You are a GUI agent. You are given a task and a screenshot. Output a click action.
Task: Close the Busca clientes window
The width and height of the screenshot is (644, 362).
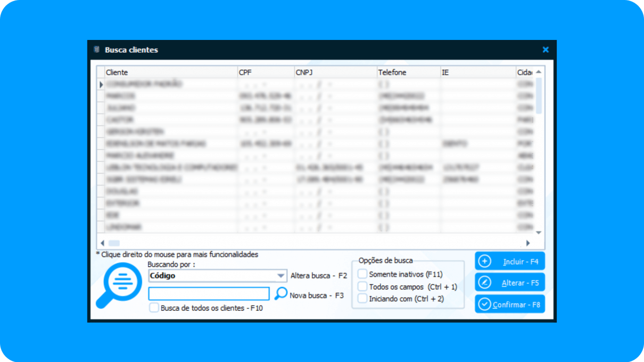[x=546, y=50]
